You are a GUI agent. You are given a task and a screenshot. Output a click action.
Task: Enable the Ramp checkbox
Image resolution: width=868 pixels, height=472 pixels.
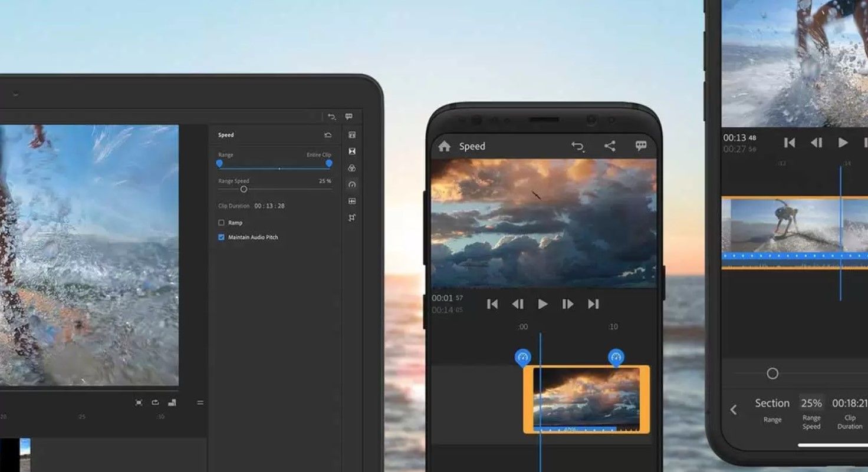[x=221, y=223]
